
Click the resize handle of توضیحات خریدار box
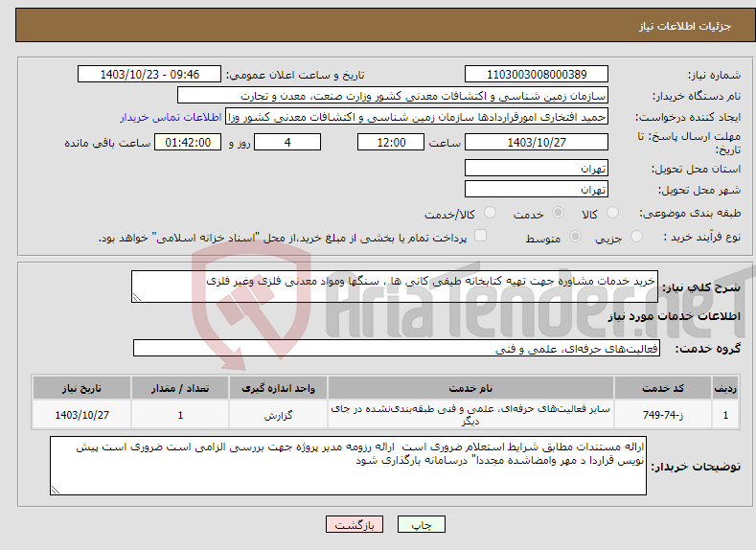coord(55,491)
